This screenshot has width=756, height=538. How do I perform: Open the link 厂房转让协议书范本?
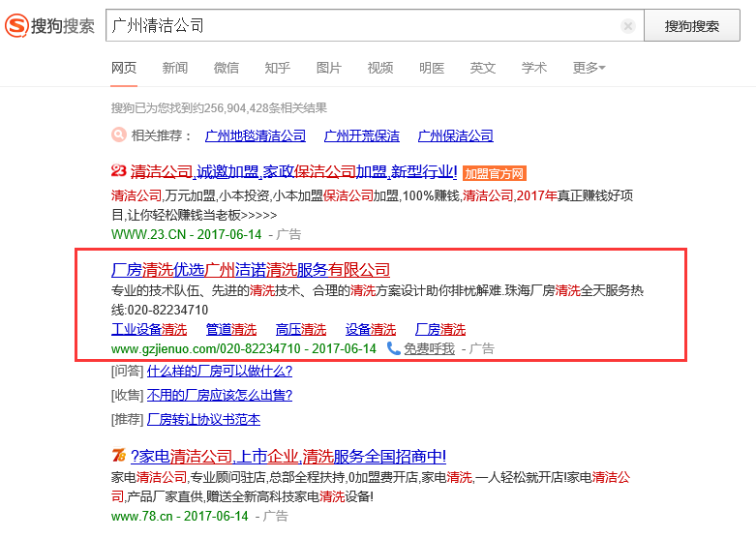(x=203, y=419)
